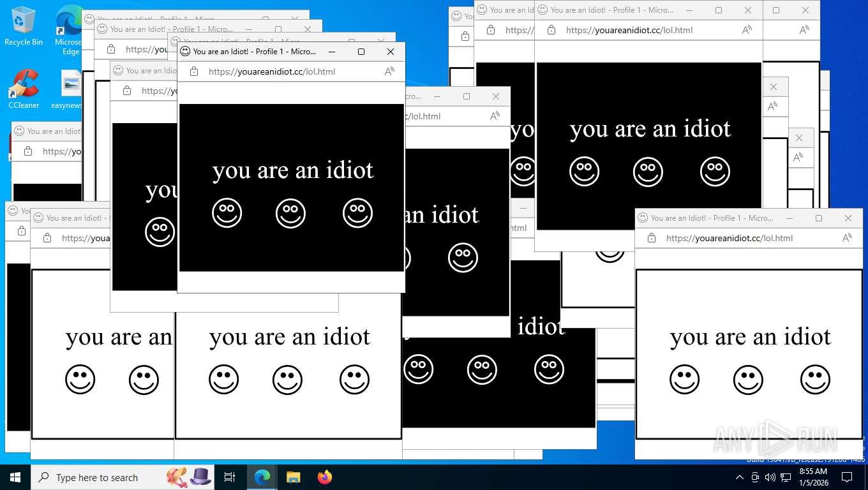The image size is (868, 490).
Task: Minimize the active You are an Idiot window
Action: [x=331, y=52]
